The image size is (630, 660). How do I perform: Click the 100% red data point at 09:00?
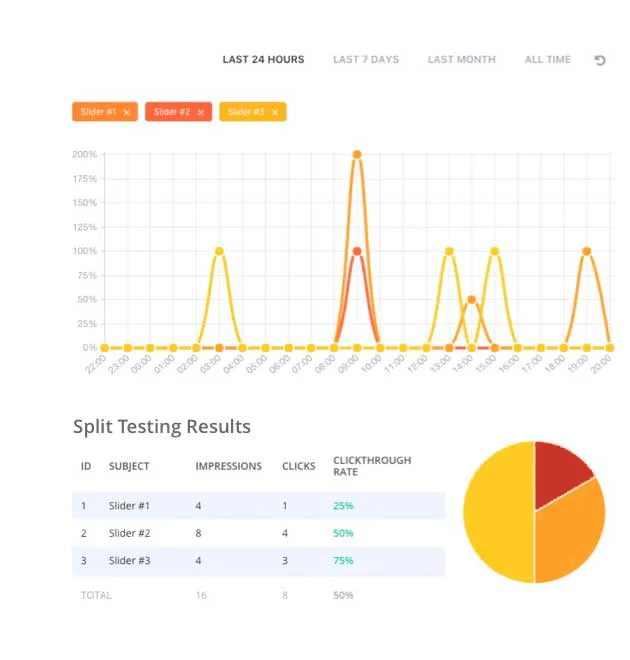357,251
